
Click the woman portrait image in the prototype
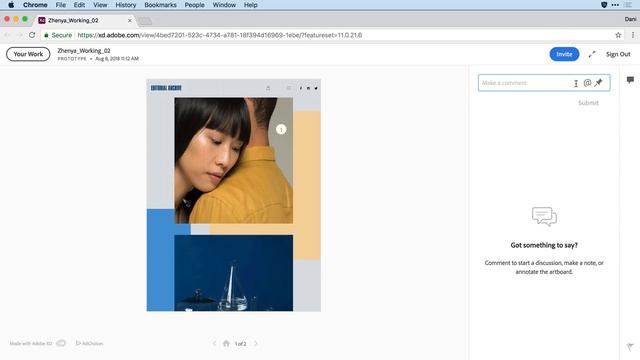233,160
